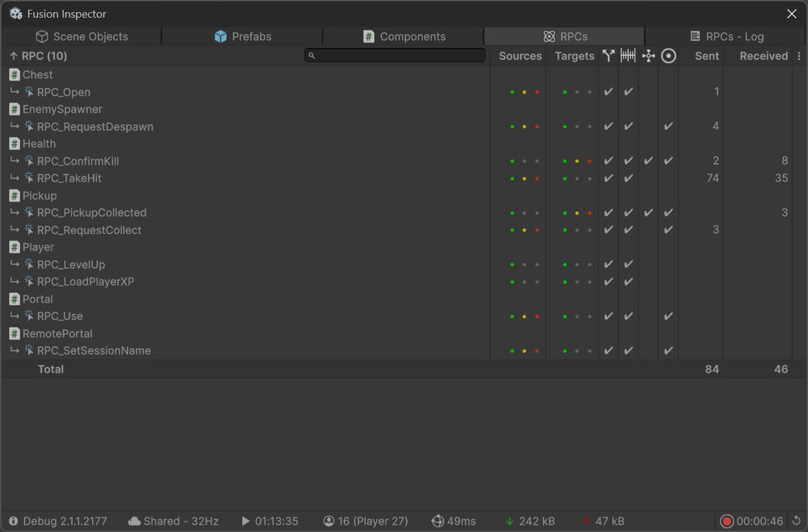Click RPC_PickupCollected's move-column checkmark
Viewport: 808px width, 532px height.
pos(648,212)
